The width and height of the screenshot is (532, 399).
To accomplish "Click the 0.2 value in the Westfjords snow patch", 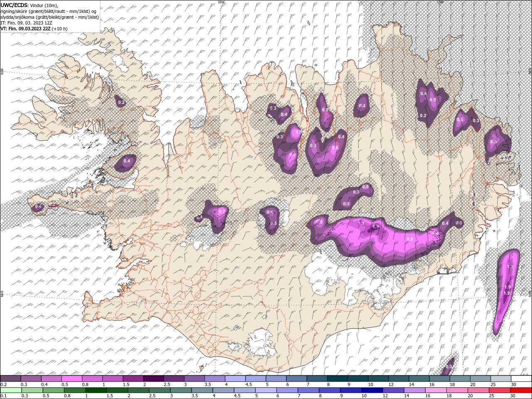I will pyautogui.click(x=121, y=102).
